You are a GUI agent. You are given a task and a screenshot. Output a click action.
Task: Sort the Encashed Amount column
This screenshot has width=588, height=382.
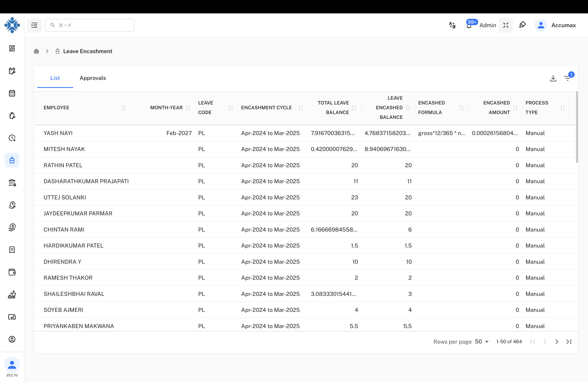(515, 108)
